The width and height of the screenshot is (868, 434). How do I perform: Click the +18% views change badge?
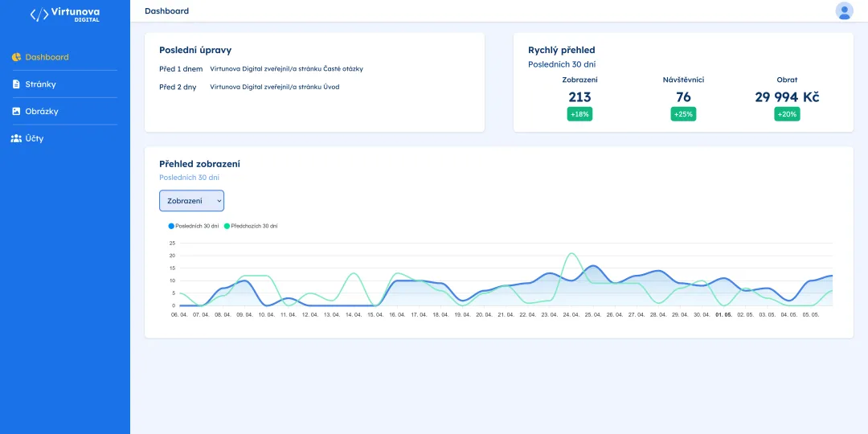[579, 114]
